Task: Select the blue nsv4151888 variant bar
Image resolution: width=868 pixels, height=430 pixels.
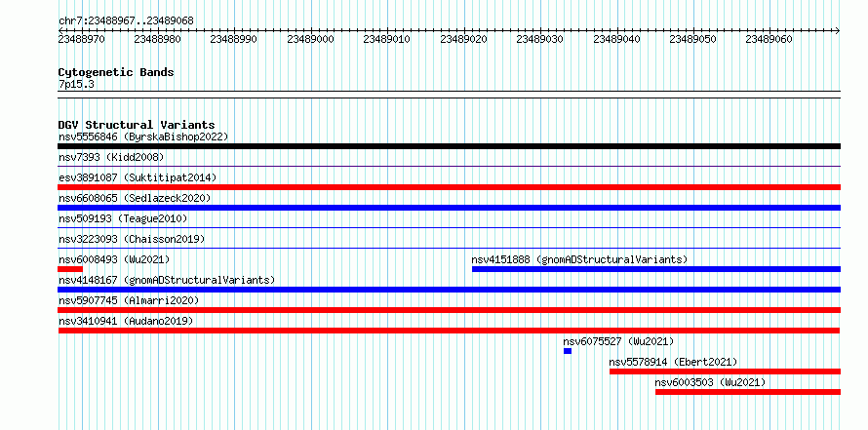Action: pyautogui.click(x=656, y=269)
